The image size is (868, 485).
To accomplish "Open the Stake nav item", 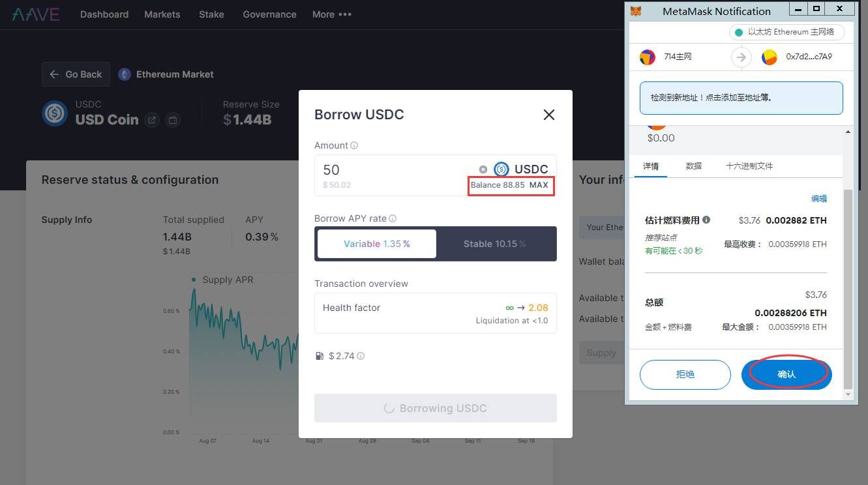I will coord(211,14).
